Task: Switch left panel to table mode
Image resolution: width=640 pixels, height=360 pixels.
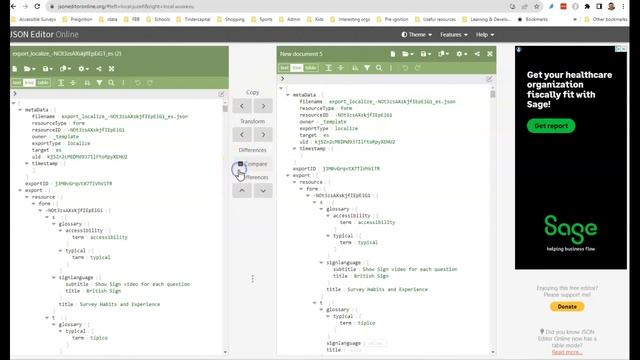Action: (43, 83)
